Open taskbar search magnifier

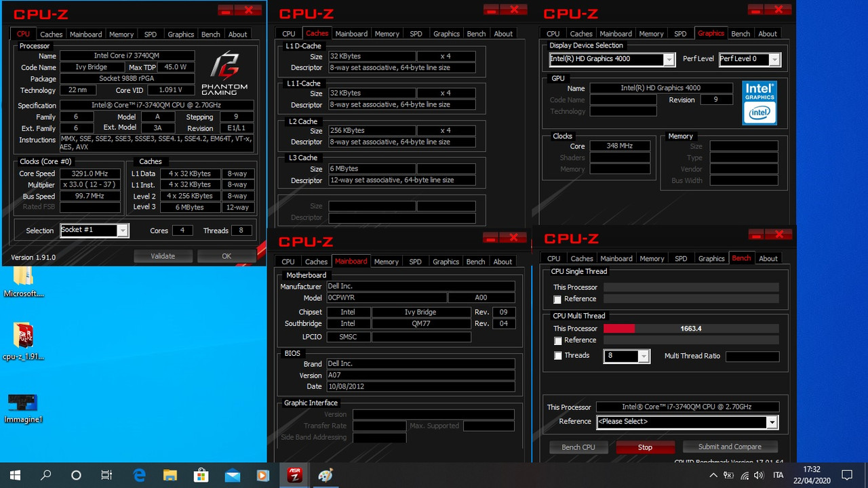(x=45, y=475)
